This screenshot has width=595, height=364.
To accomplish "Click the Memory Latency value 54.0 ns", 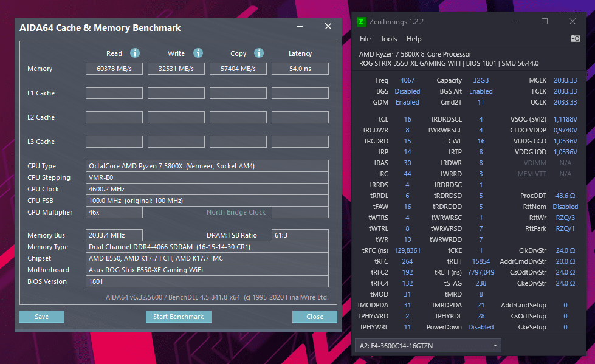I will pos(300,69).
